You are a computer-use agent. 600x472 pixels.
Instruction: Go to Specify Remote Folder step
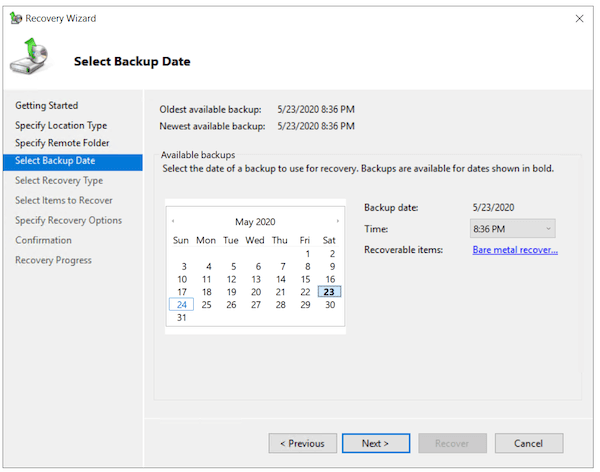click(62, 143)
